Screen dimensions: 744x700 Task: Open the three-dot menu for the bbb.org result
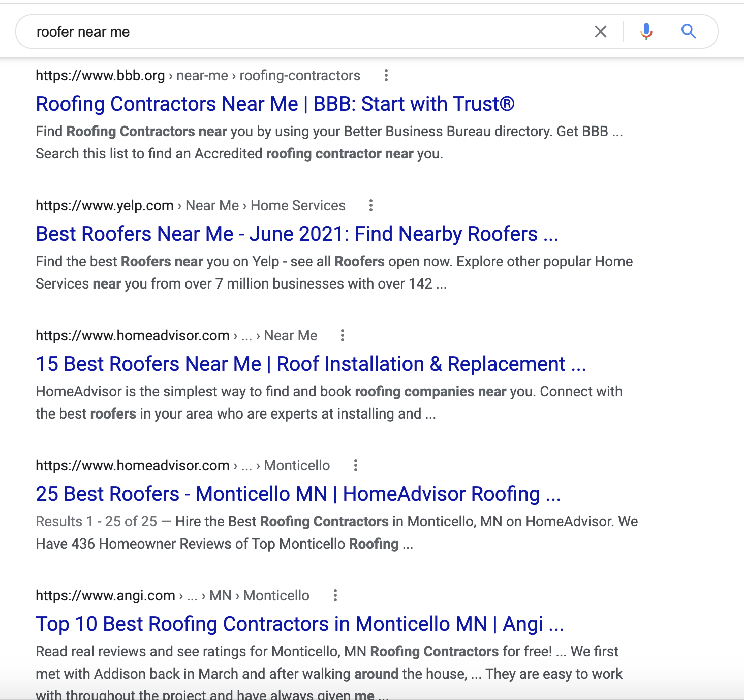pos(386,75)
